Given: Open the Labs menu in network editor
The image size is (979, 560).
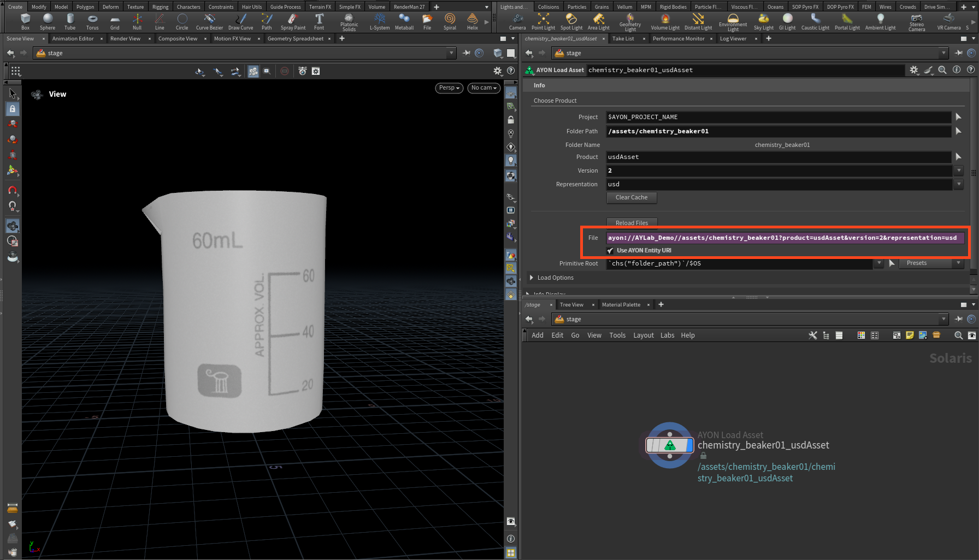Looking at the screenshot, I should click(x=667, y=335).
